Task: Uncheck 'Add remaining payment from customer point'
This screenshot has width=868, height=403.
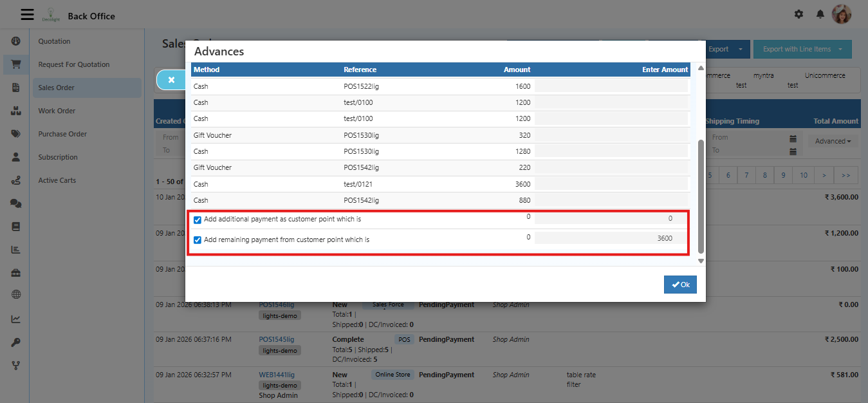Action: point(198,240)
